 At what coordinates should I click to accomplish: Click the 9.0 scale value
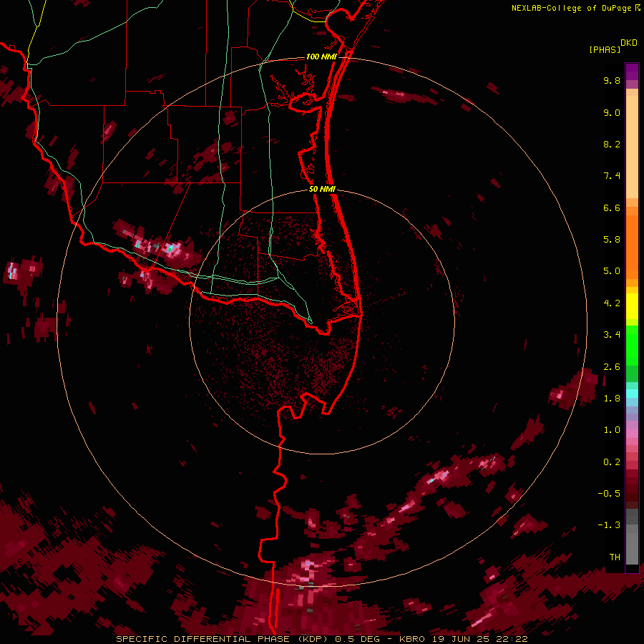coord(612,112)
